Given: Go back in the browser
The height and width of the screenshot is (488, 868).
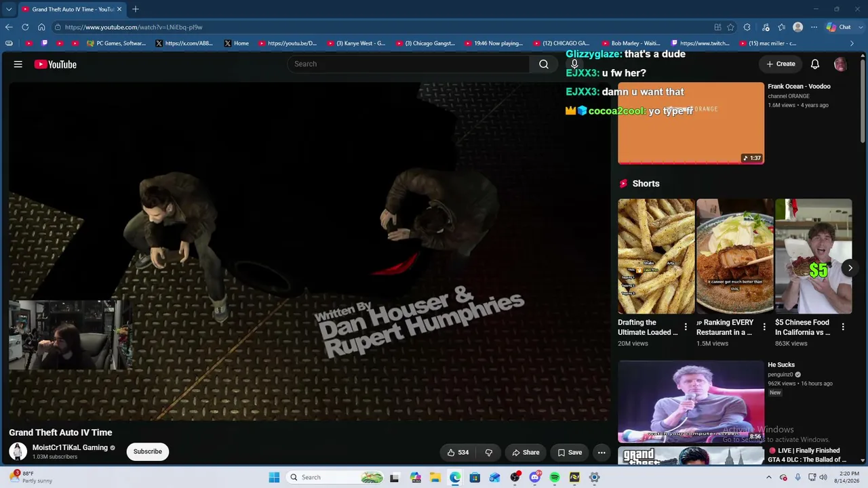Looking at the screenshot, I should [x=9, y=27].
